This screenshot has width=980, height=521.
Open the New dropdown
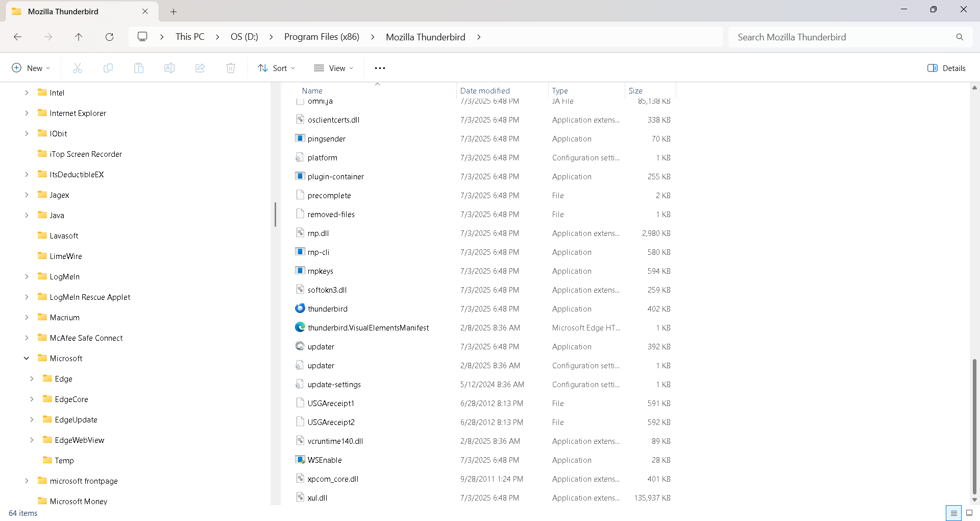pos(31,68)
